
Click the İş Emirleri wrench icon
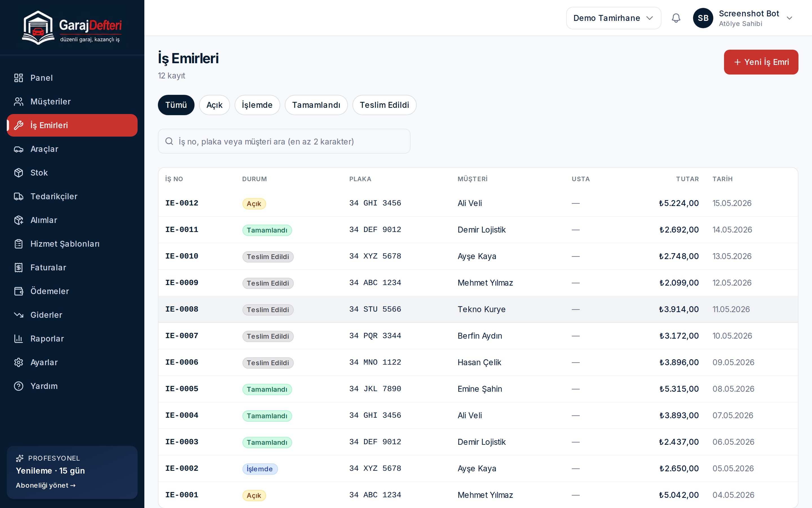[18, 125]
